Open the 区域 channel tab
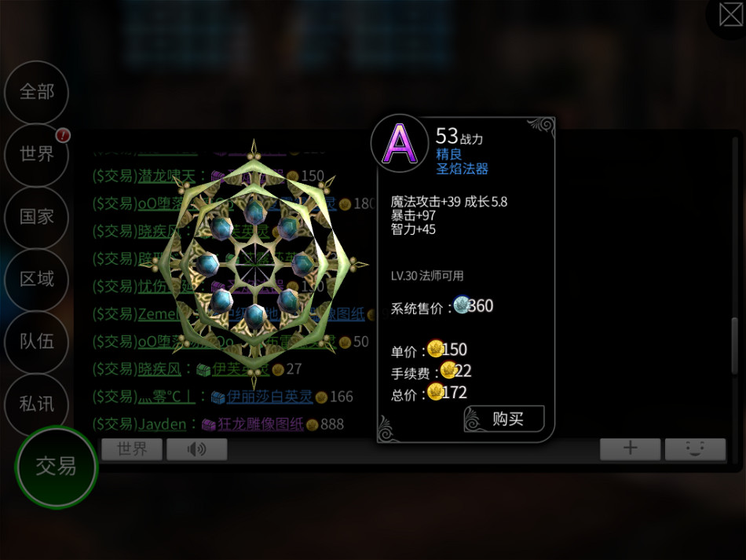Viewport: 746px width, 560px height. 37,280
